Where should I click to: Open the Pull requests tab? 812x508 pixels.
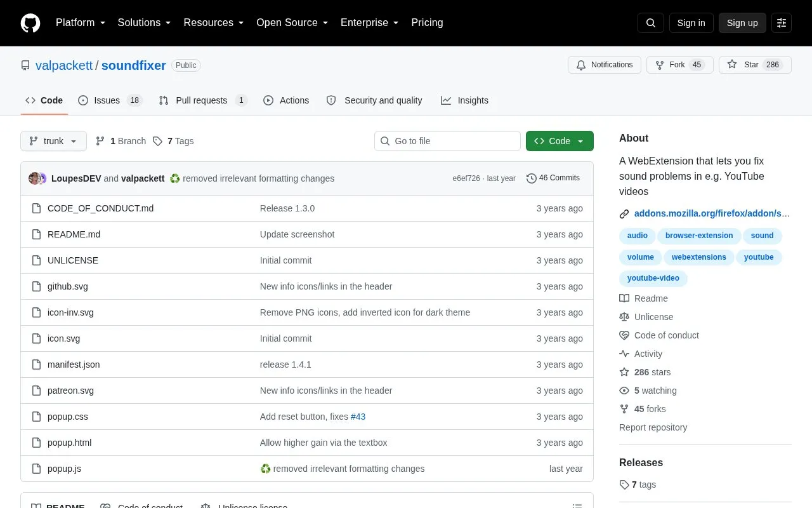click(x=202, y=100)
